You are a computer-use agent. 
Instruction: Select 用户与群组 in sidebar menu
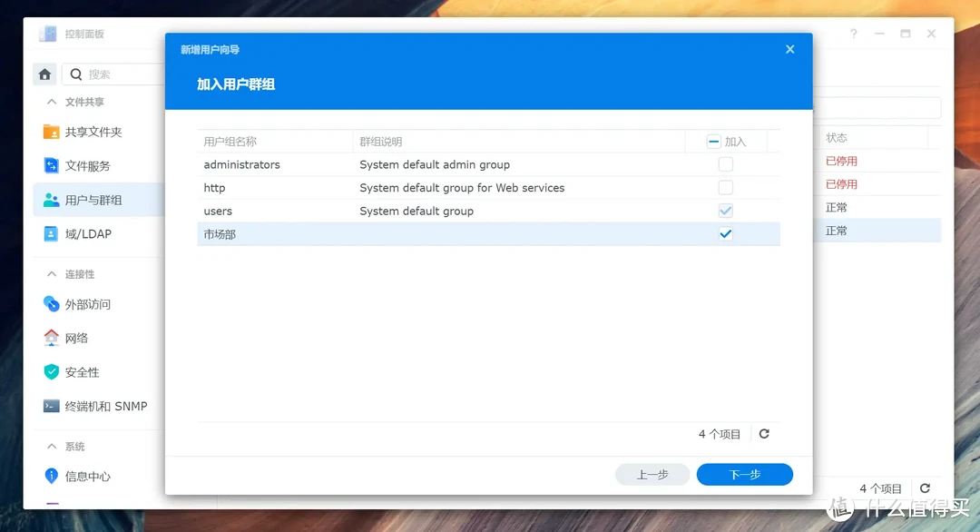pos(93,200)
